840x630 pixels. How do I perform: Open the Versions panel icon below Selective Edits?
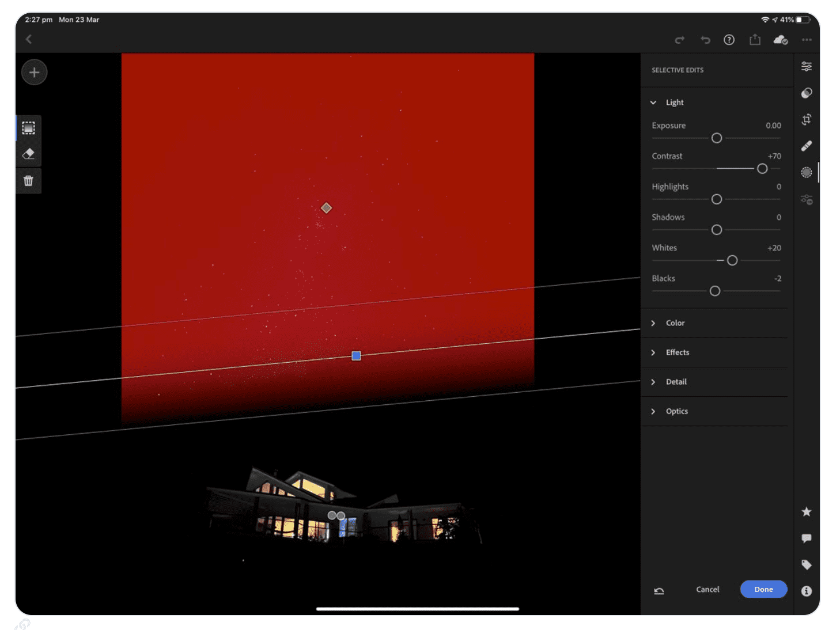coord(807,199)
